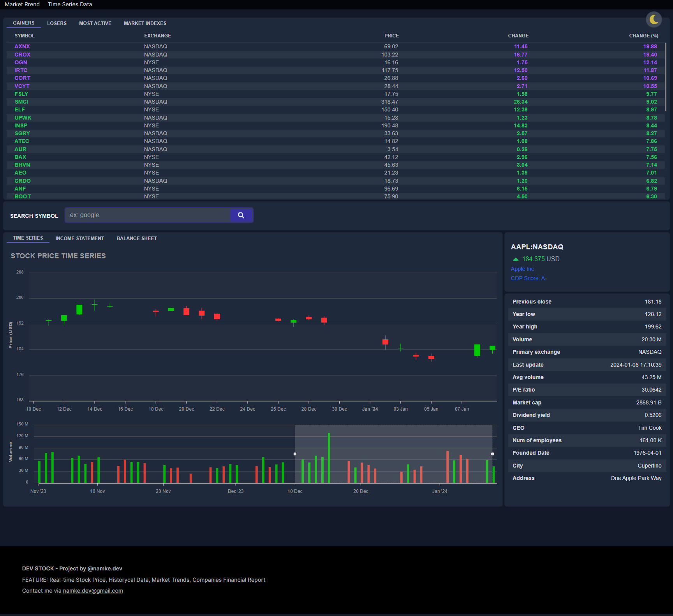Click the Year high value 199.62
This screenshot has width=673, height=616.
tap(653, 327)
